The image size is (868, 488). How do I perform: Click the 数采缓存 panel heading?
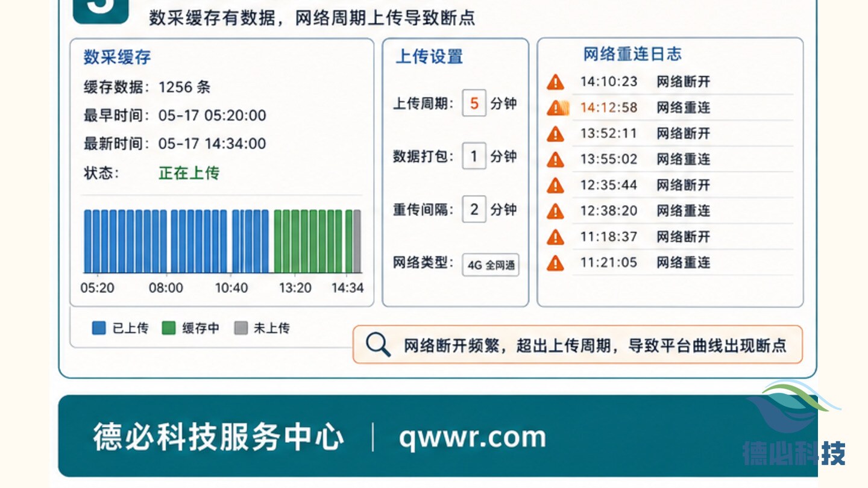point(117,57)
